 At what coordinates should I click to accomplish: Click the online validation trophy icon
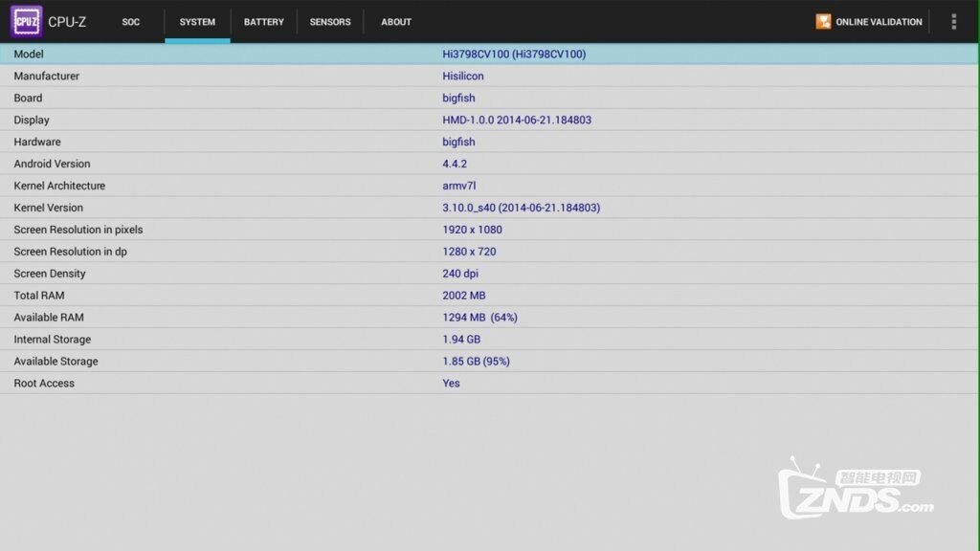[823, 21]
